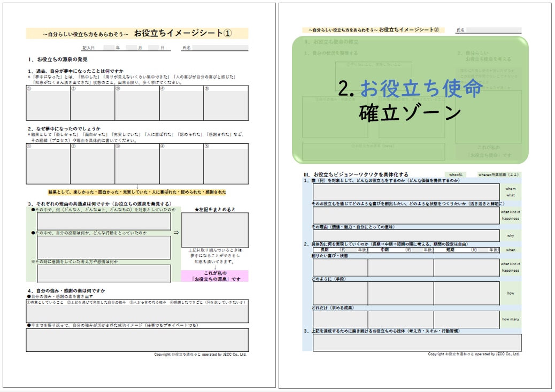Click the 長期 header cell
The width and height of the screenshot is (555, 392).
(x=340, y=250)
